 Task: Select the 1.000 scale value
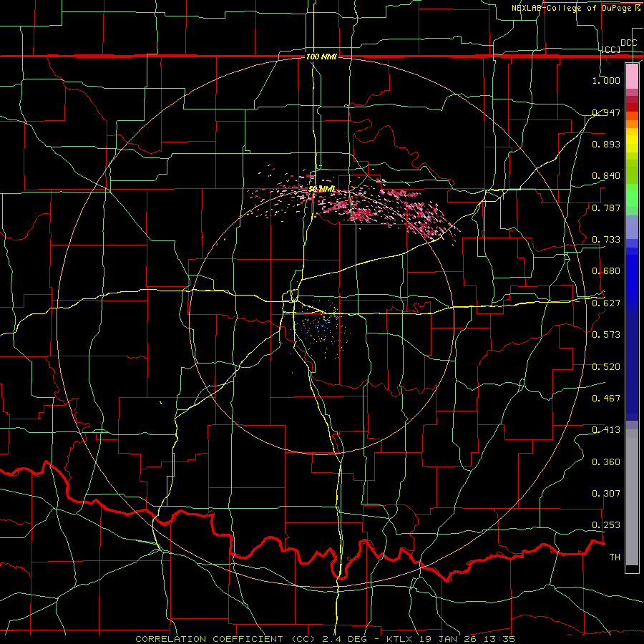coord(606,80)
